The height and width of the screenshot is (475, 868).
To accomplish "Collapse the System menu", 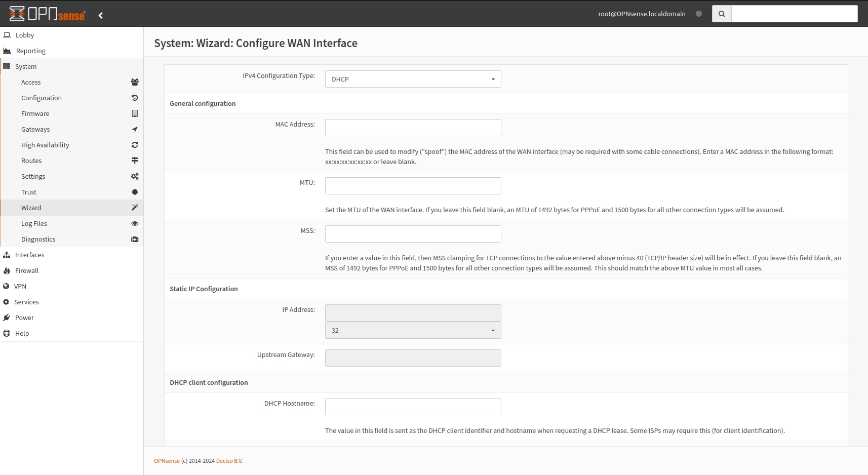I will [71, 66].
